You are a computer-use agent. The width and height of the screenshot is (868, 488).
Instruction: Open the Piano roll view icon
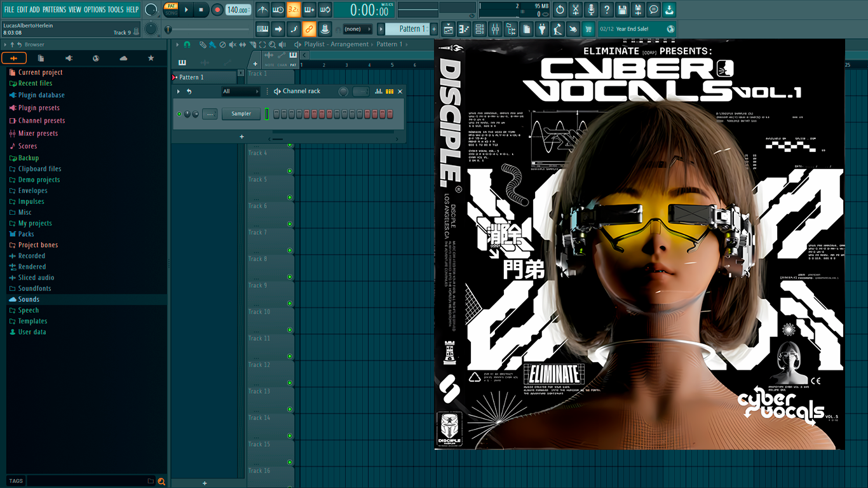464,29
